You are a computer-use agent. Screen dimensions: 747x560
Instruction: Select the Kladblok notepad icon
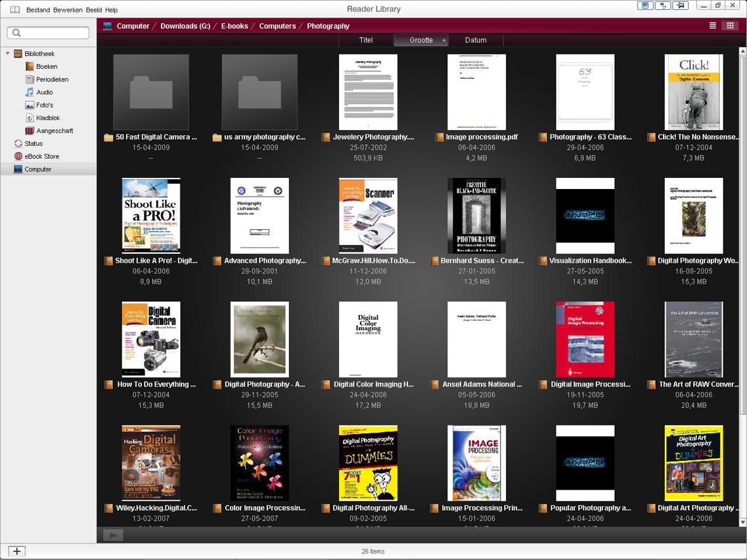[x=30, y=118]
